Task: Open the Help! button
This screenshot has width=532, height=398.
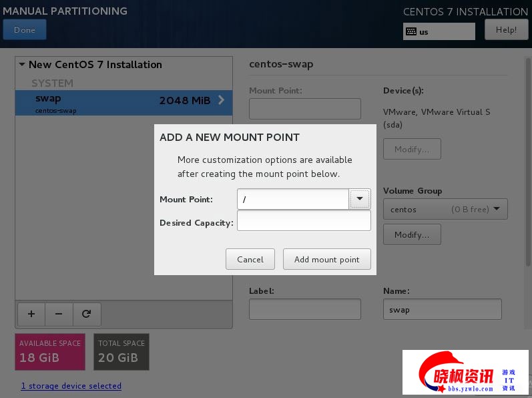Action: (x=506, y=30)
